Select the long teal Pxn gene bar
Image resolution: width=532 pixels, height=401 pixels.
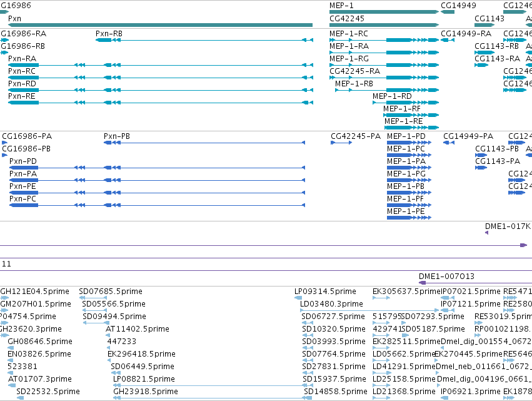coord(160,25)
